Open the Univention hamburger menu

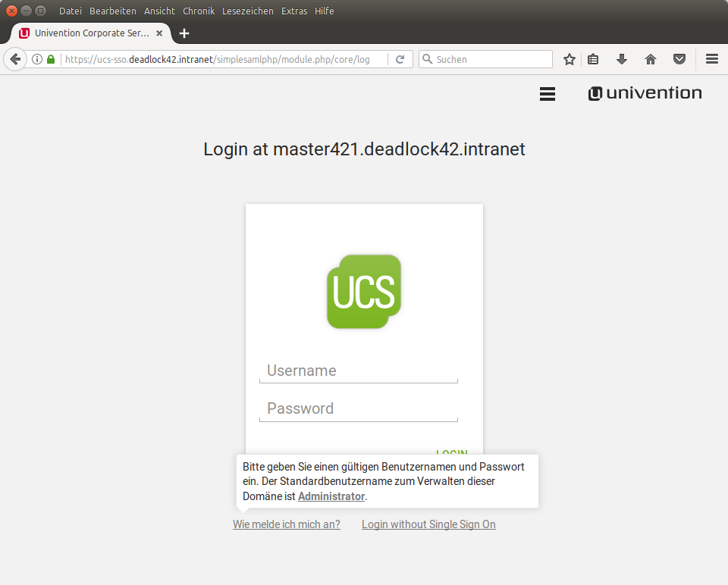(547, 94)
